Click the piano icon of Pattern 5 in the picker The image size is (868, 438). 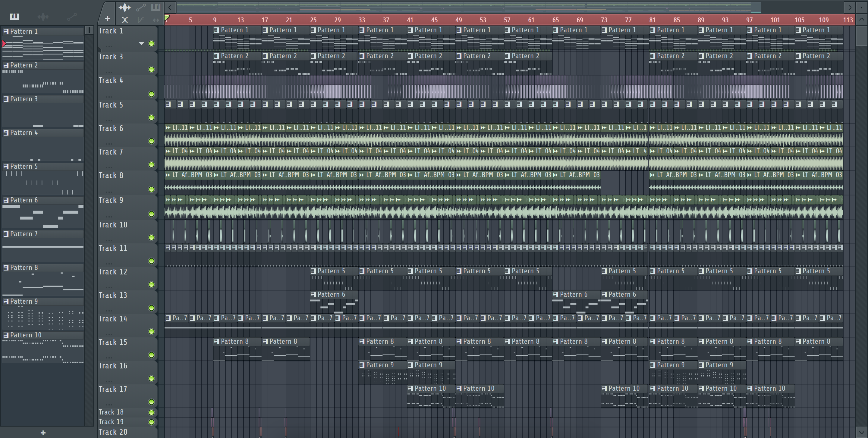click(x=6, y=166)
